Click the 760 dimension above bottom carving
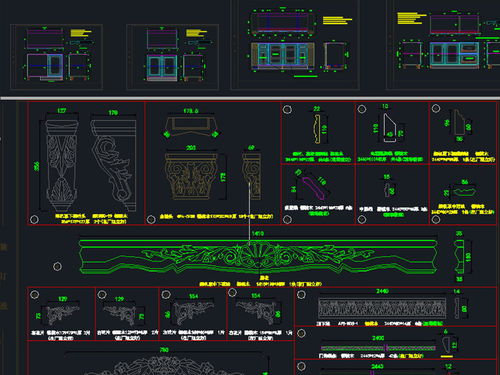The width and height of the screenshot is (500, 375). pos(164,350)
